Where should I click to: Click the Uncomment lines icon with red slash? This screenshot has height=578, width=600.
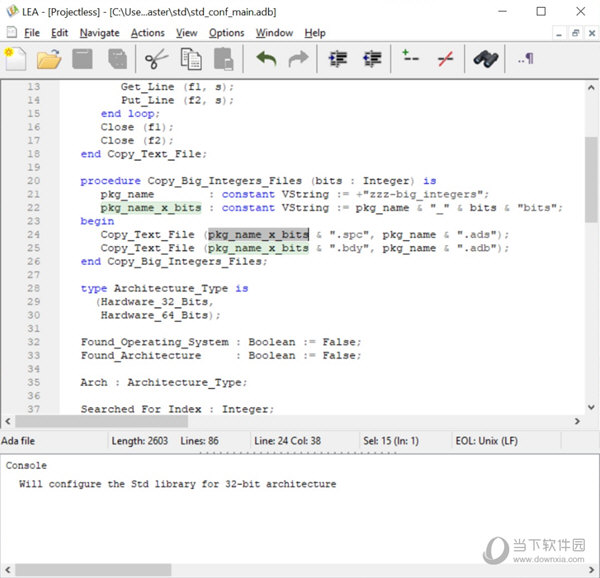coord(445,59)
